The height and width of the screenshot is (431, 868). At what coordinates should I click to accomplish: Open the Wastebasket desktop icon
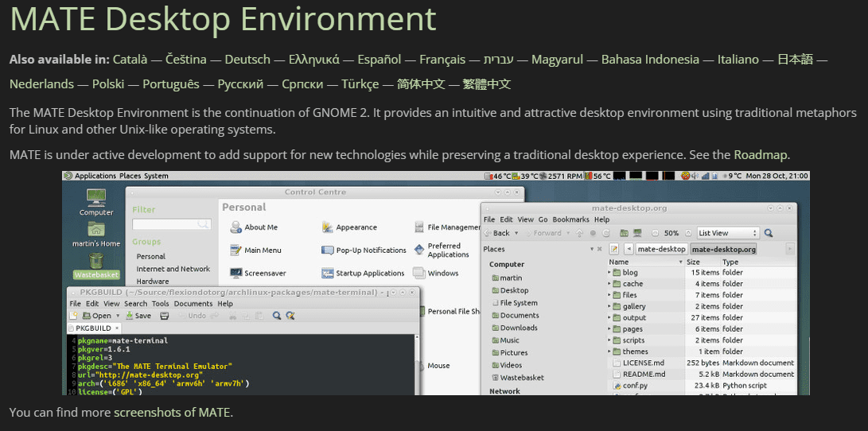96,261
